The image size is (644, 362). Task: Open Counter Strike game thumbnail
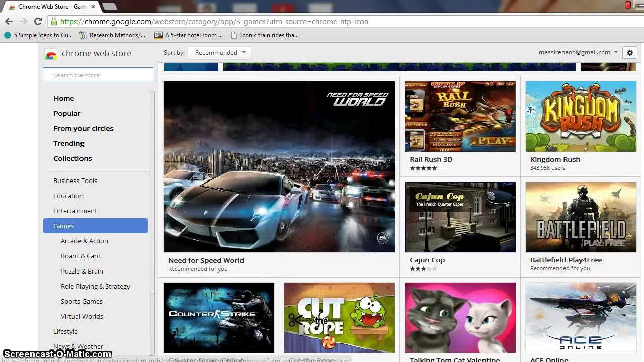(x=219, y=318)
